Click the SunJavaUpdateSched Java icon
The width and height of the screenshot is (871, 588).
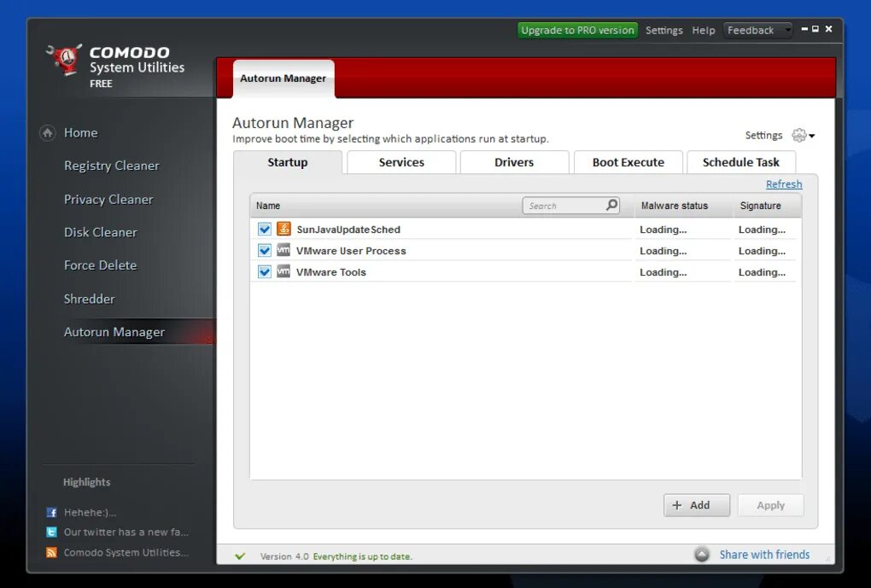pos(284,229)
